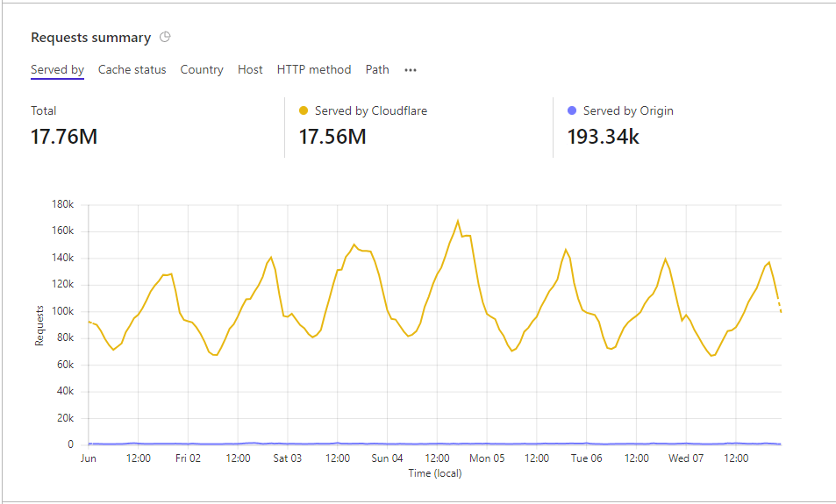Click the yellow Cloudflare legend dot
This screenshot has height=504, width=836.
304,111
